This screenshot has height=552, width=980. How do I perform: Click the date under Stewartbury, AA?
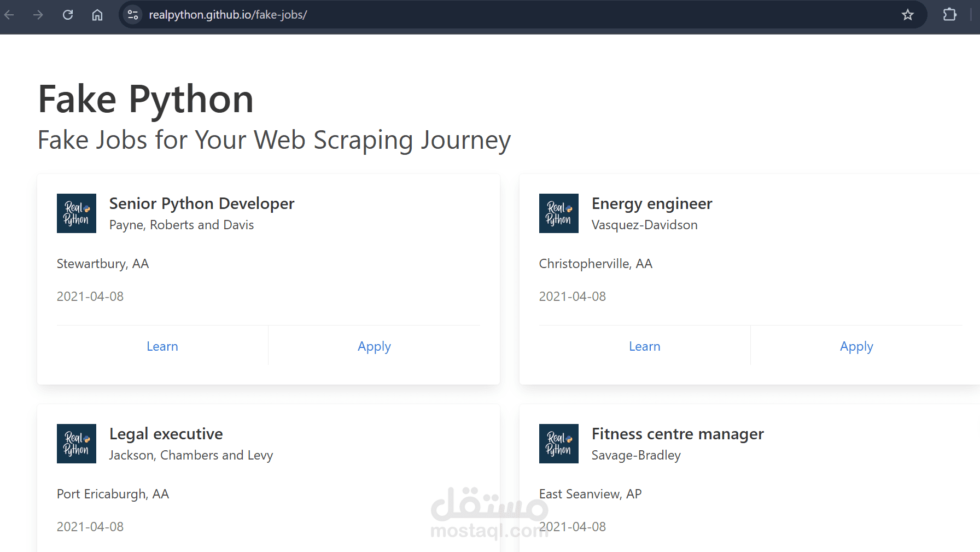(x=90, y=297)
